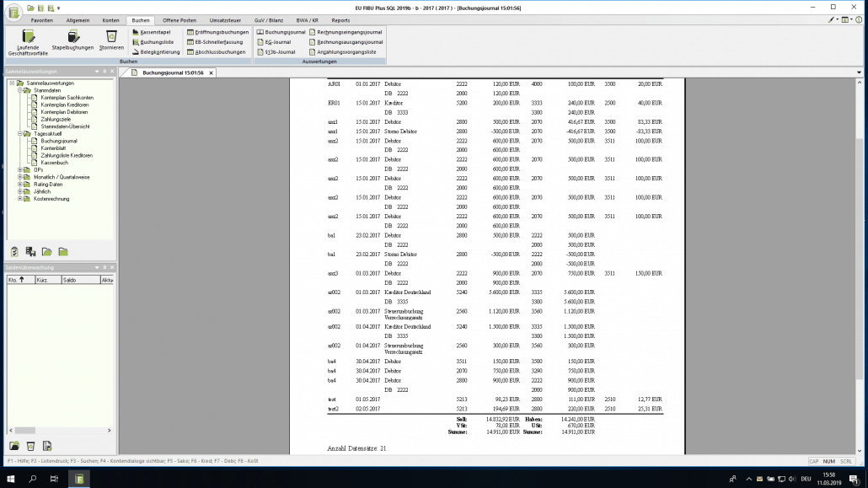The image size is (868, 488).
Task: Click the open-folder icon in the quick access toolbar
Action: 31,8
